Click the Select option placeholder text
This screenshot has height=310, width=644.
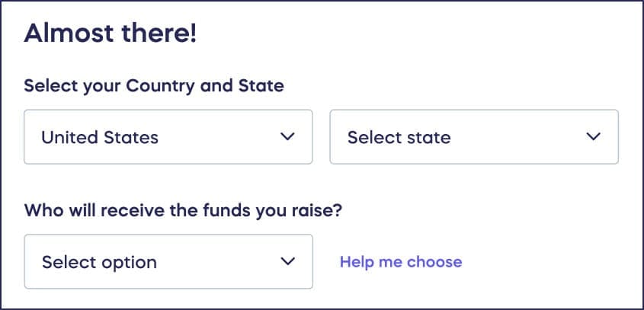(x=99, y=262)
